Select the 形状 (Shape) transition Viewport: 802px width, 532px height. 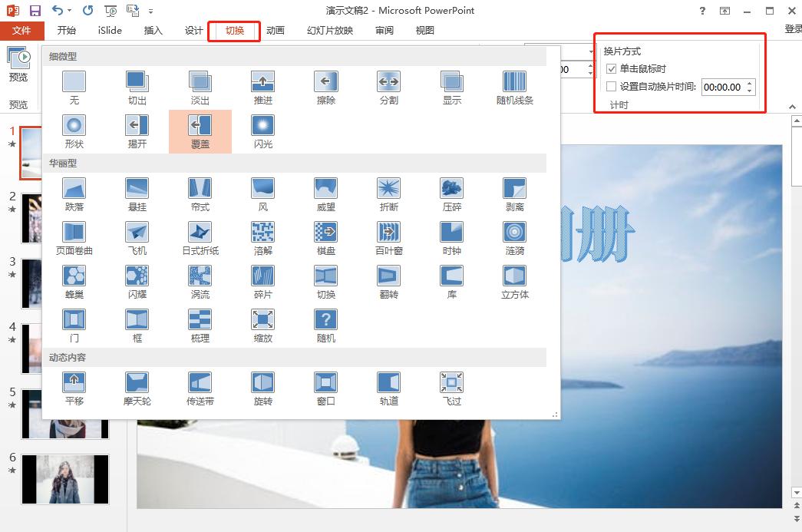click(74, 132)
